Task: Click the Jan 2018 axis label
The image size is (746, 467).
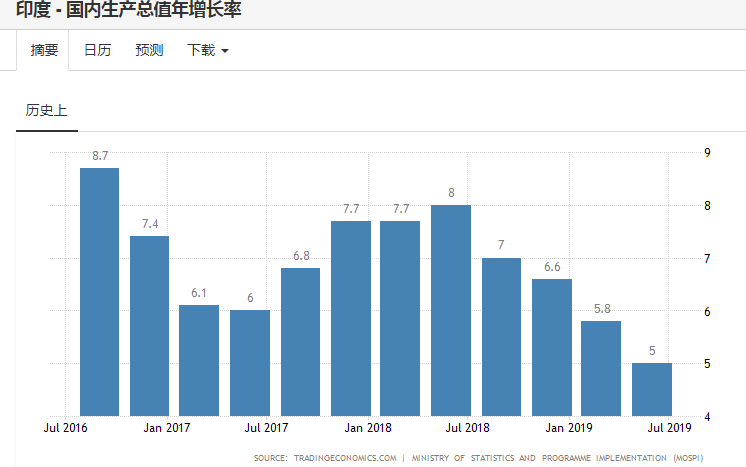Action: (x=368, y=428)
